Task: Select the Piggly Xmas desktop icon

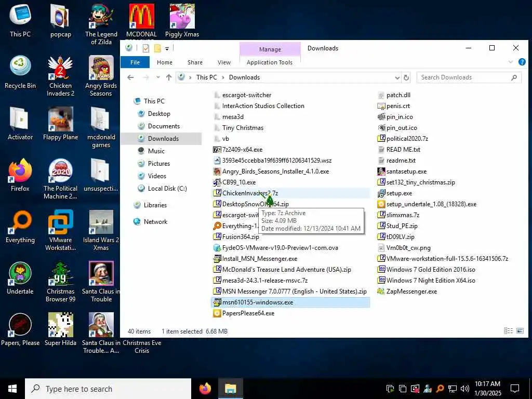Action: point(182,20)
